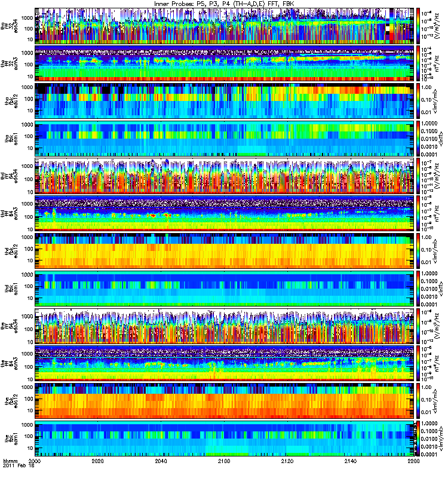Click the color bar of thd fff scm3 panel
Viewport: 448px width, 478px height.
418,213
